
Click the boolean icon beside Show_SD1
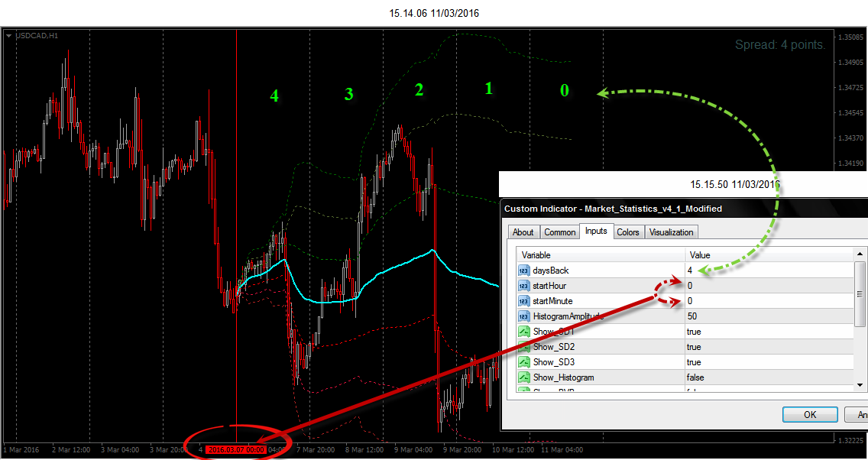(523, 332)
